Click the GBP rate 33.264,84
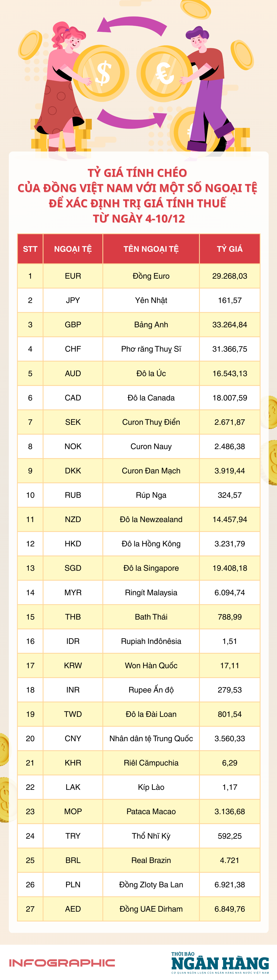The image size is (277, 980). 229,325
